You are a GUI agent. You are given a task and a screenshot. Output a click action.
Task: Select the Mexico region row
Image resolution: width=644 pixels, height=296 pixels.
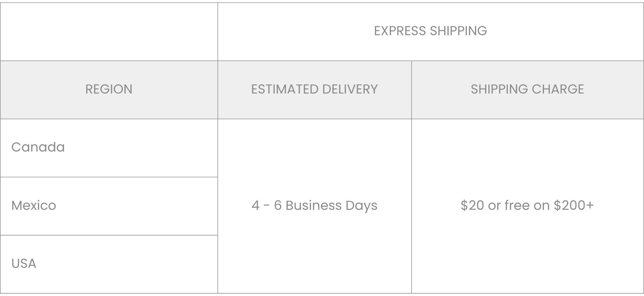(x=34, y=205)
